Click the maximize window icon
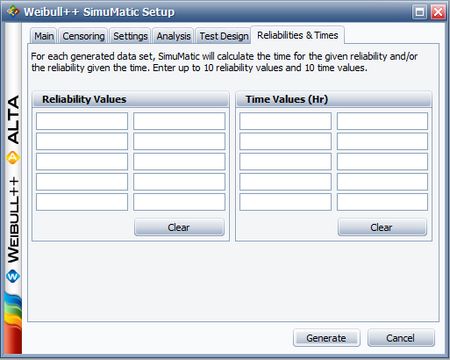This screenshot has width=450, height=360. pyautogui.click(x=419, y=12)
